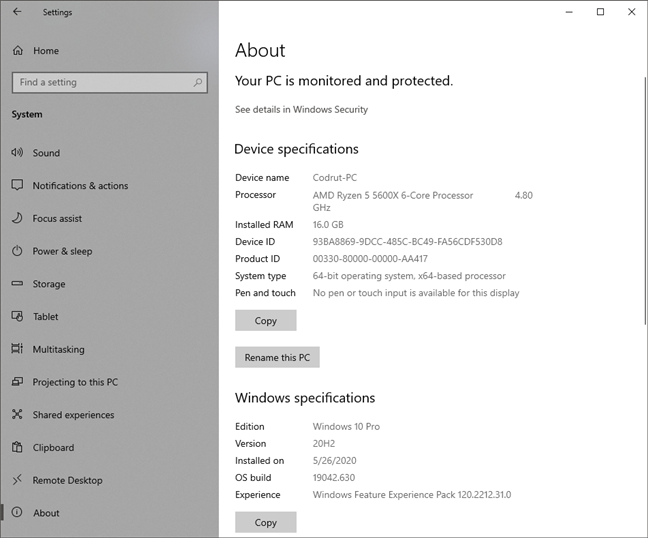The height and width of the screenshot is (538, 648).
Task: Click the Multitasking icon
Action: 17,349
